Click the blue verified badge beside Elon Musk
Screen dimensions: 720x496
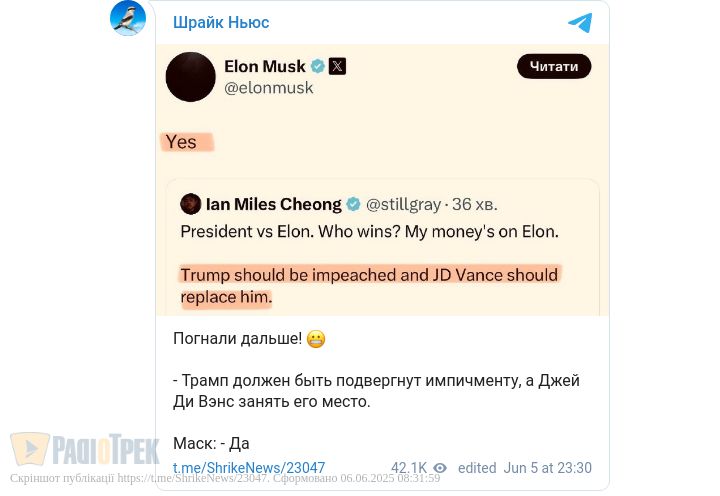click(x=318, y=66)
